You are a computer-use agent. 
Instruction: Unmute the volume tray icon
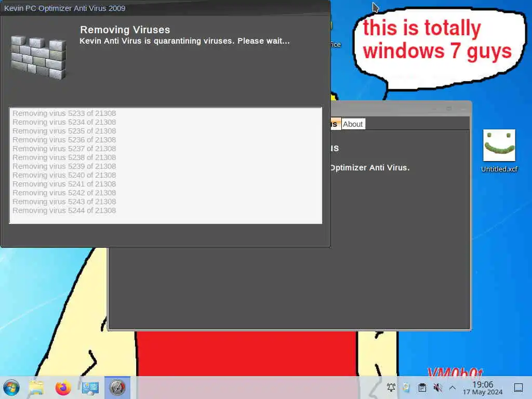437,387
